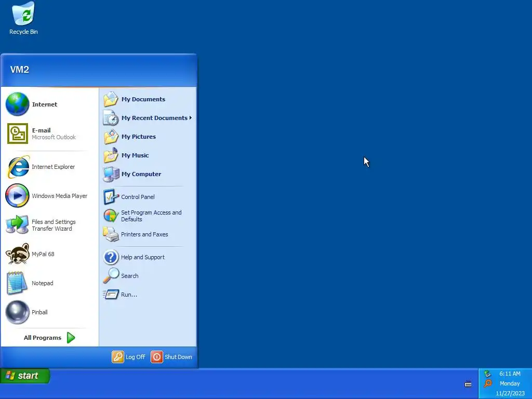Expand All Programs green arrow
Viewport: 532px width, 399px height.
click(71, 338)
